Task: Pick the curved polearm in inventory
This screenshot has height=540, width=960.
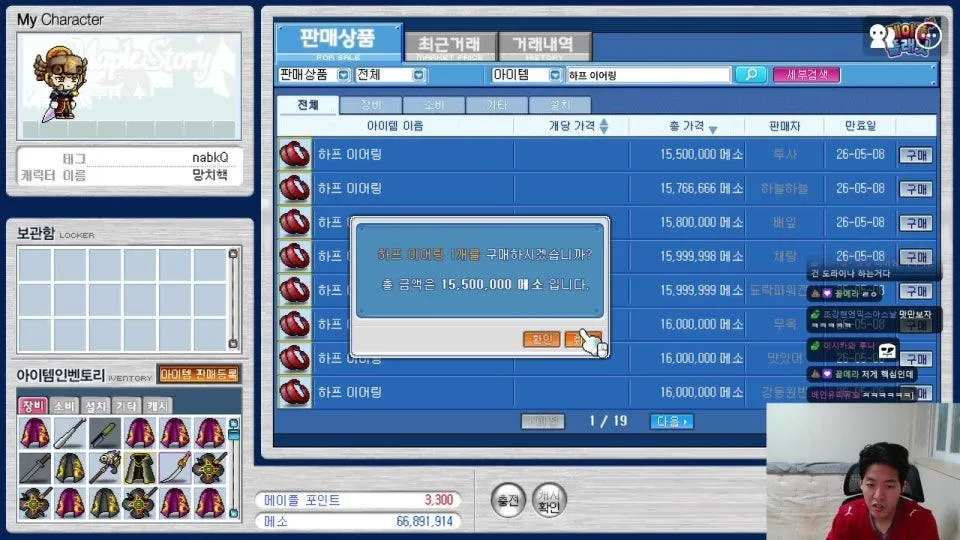Action: pos(174,468)
